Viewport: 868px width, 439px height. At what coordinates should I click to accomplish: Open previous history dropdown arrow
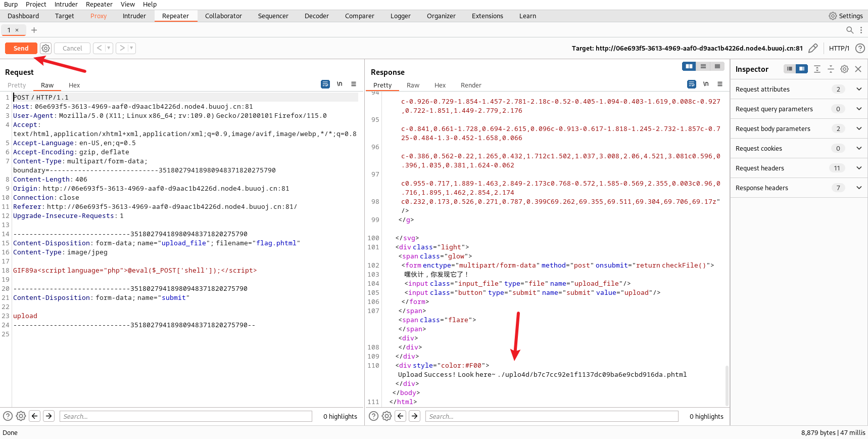109,48
